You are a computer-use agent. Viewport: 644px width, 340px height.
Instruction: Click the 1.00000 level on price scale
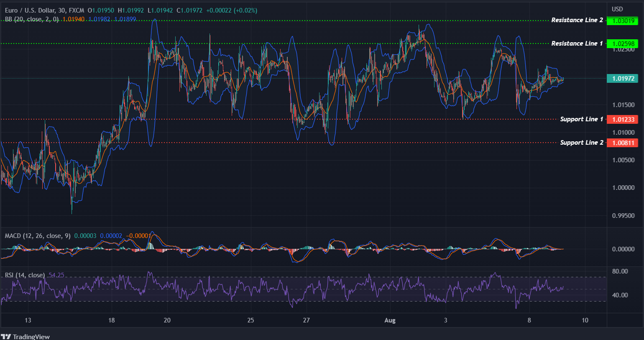tap(623, 187)
